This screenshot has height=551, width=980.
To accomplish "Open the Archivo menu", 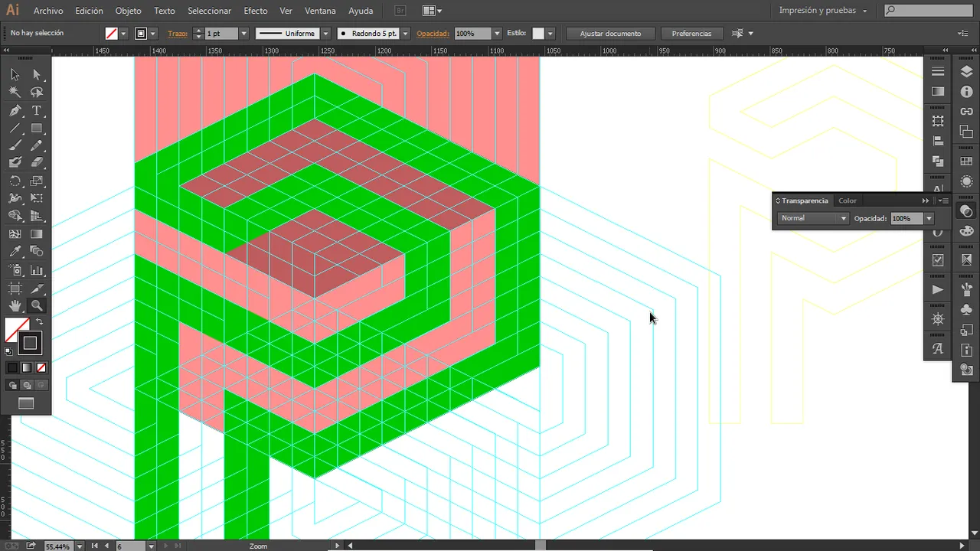I will tap(48, 11).
